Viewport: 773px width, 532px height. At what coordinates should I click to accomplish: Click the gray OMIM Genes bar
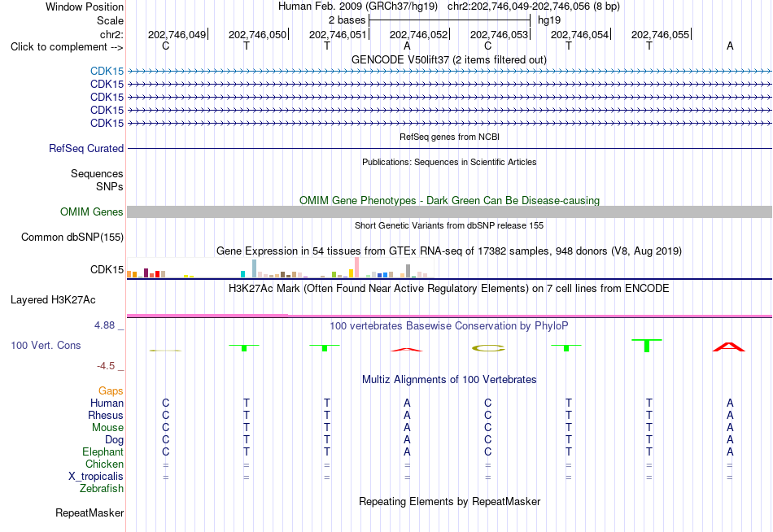(x=449, y=212)
